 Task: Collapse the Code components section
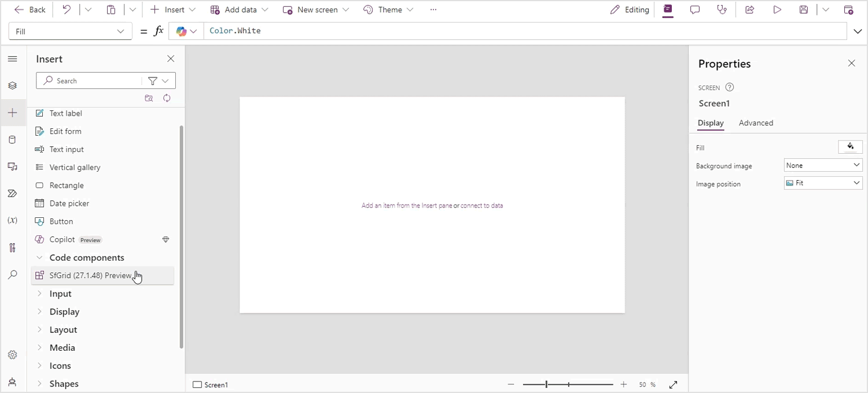(x=39, y=258)
